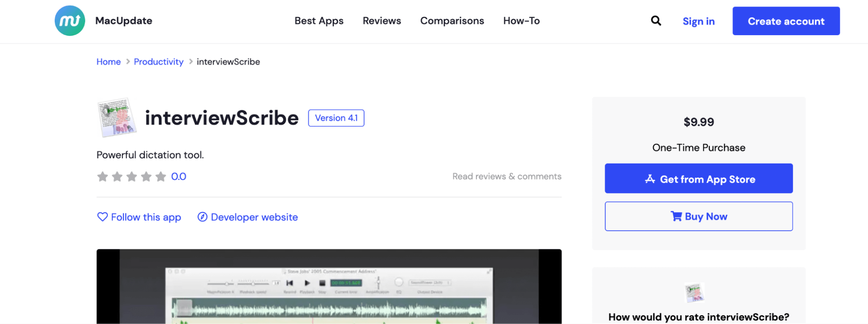Open the How-To menu item
Viewport: 868px width, 324px height.
521,21
